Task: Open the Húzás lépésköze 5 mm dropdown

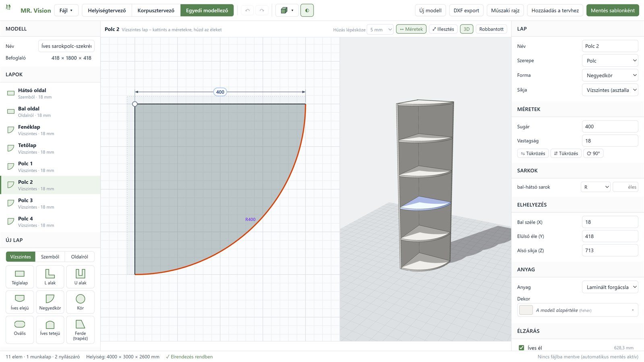Action: pyautogui.click(x=380, y=29)
